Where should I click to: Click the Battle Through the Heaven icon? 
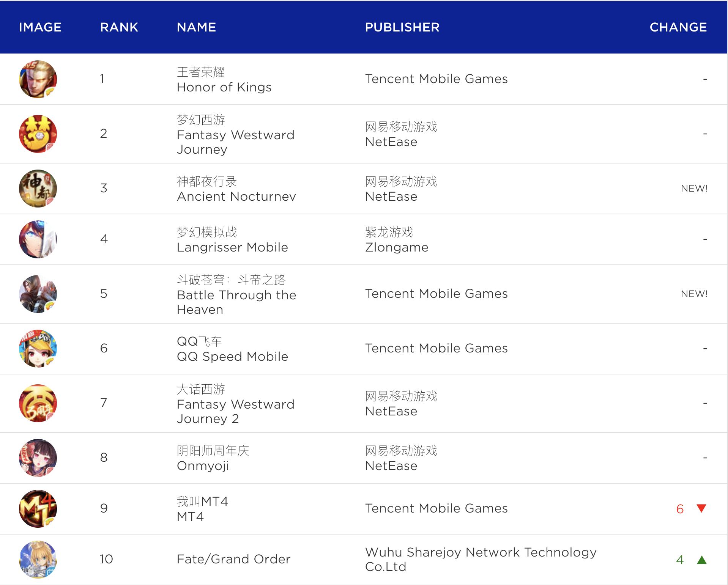pos(38,294)
